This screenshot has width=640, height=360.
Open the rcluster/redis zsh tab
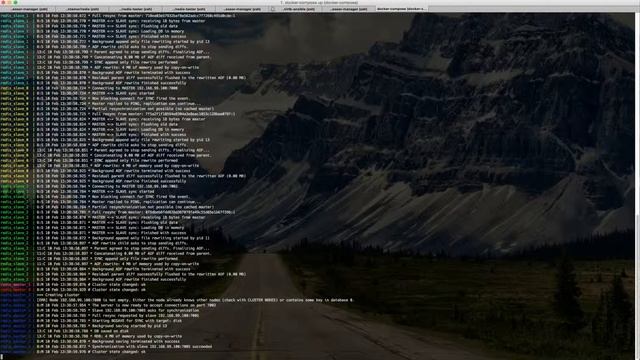tap(83, 9)
